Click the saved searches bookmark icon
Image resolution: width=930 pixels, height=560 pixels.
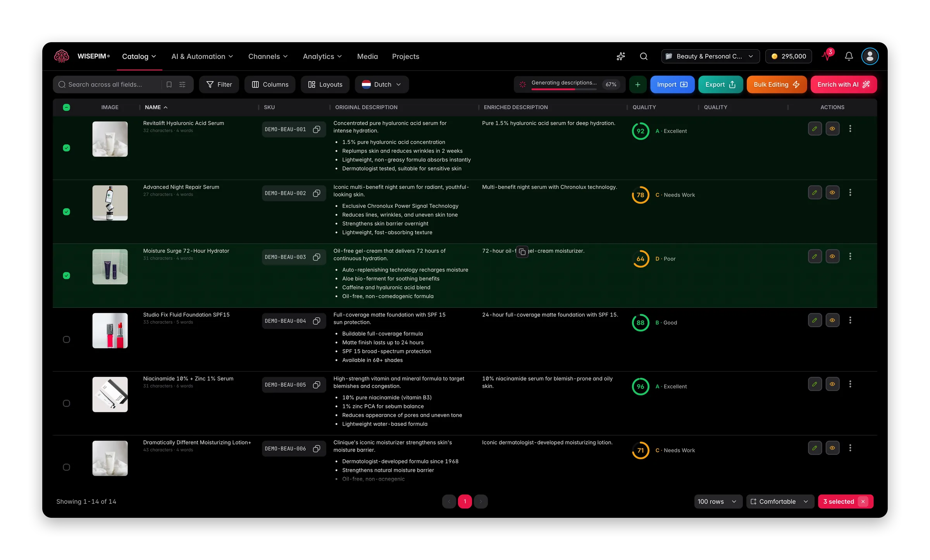(169, 84)
